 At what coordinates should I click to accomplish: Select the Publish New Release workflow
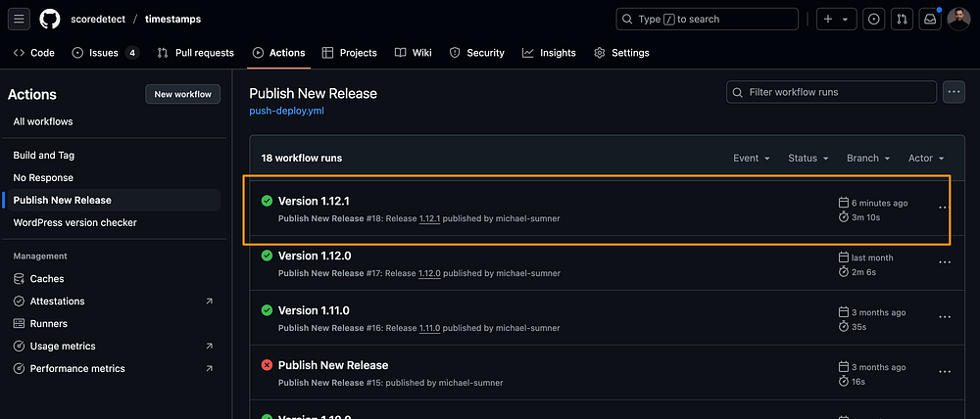click(x=114, y=201)
